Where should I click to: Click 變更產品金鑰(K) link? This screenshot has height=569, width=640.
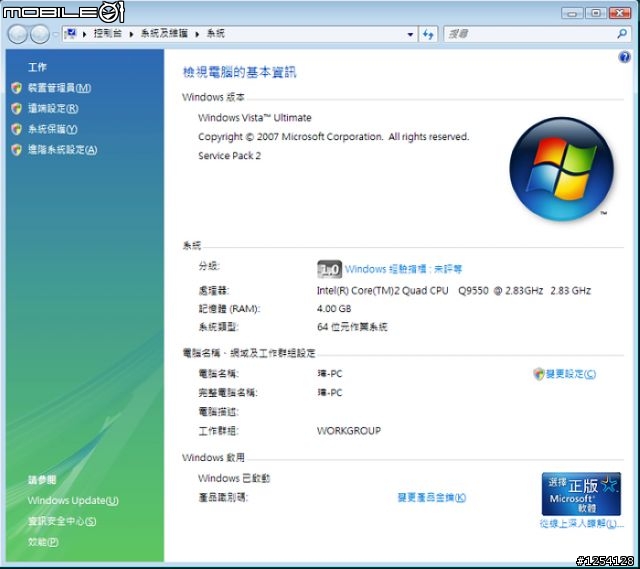[x=432, y=498]
